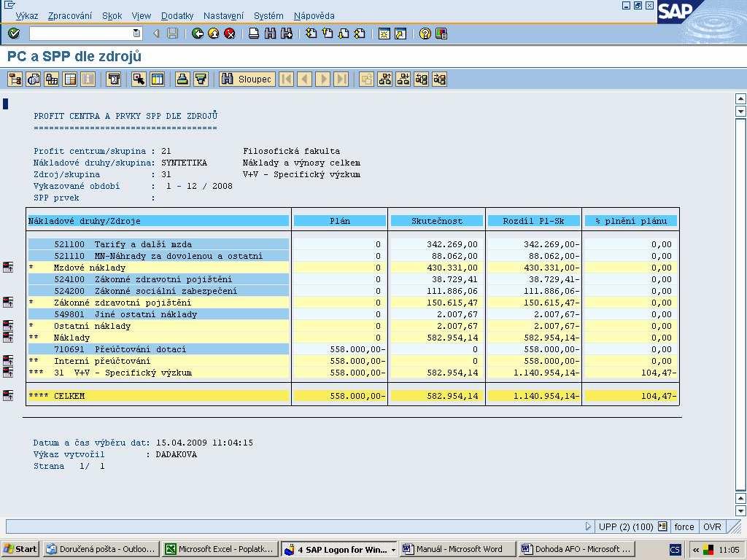Screen dimensions: 747x560
Task: Select the 521100 Tarify a další mzda row
Action: [158, 244]
